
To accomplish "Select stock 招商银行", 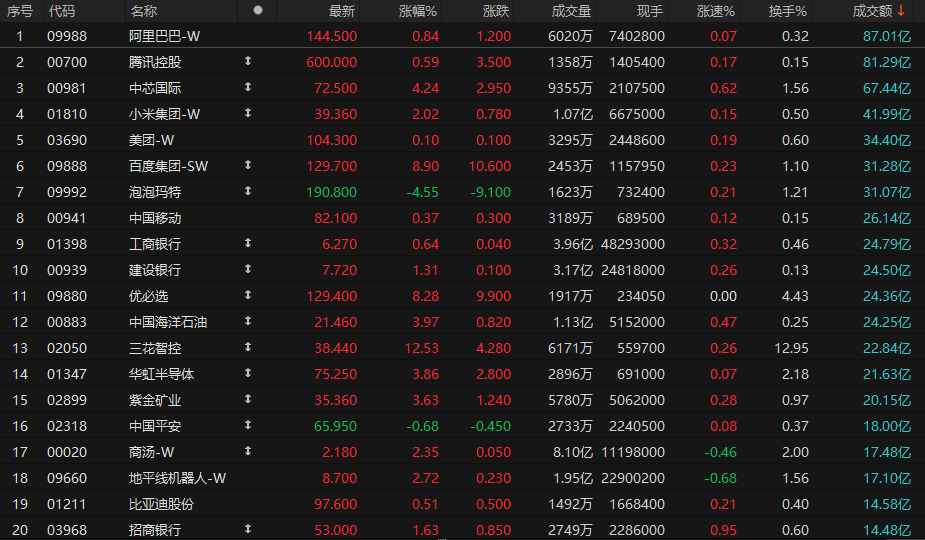I will [x=155, y=530].
